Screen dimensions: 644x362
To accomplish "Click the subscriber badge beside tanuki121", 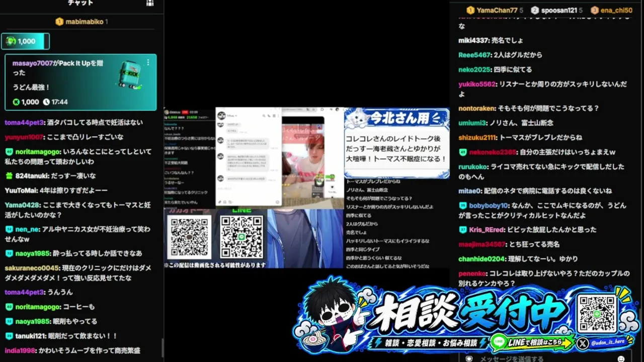I will coord(9,336).
